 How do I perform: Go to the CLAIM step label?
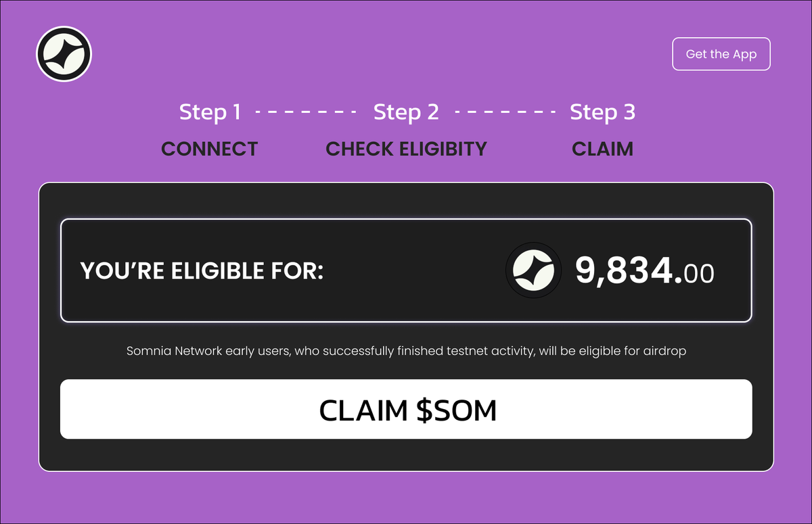click(x=602, y=149)
